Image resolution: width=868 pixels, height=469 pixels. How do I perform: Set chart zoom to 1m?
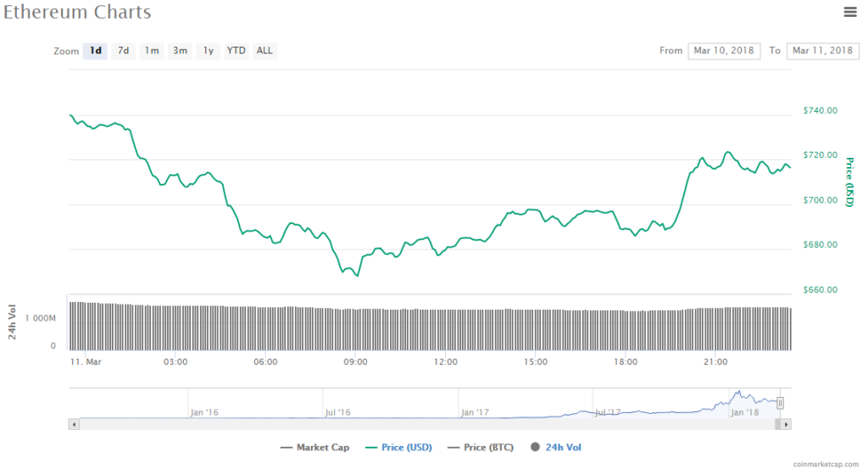(152, 51)
